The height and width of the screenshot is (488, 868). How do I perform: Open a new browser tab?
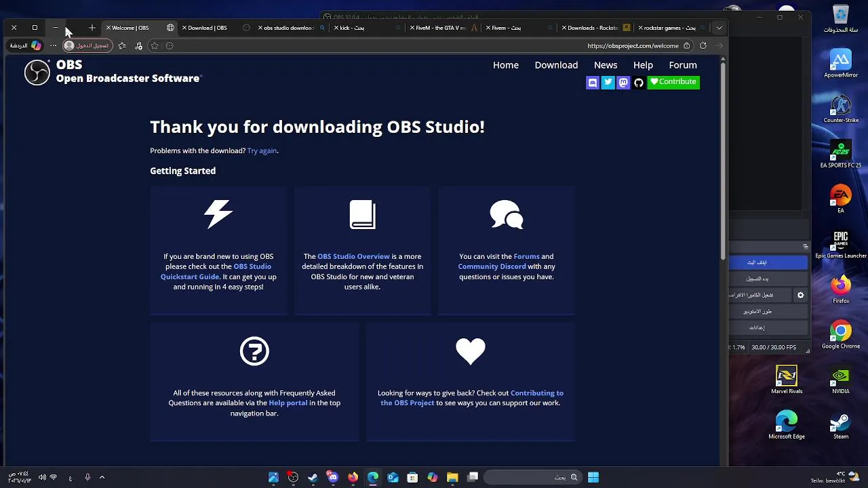tap(92, 28)
